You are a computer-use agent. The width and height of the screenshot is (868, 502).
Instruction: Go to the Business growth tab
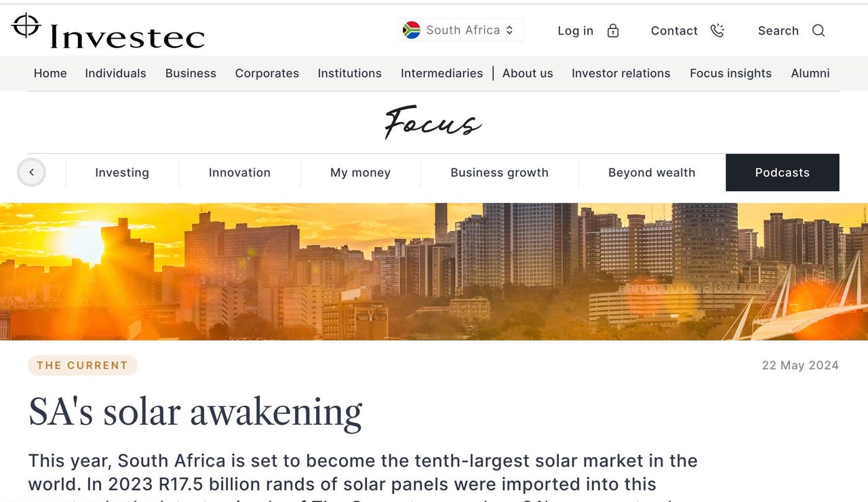[x=499, y=172]
